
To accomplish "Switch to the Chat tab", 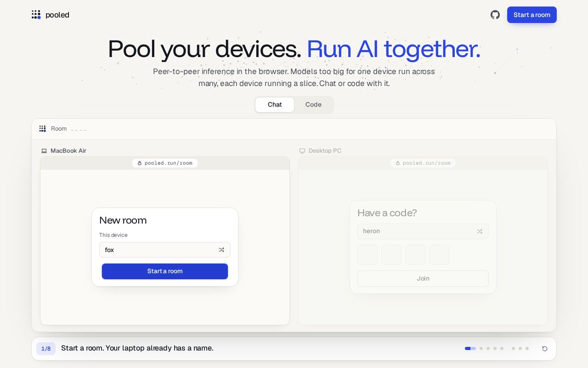I will [275, 105].
